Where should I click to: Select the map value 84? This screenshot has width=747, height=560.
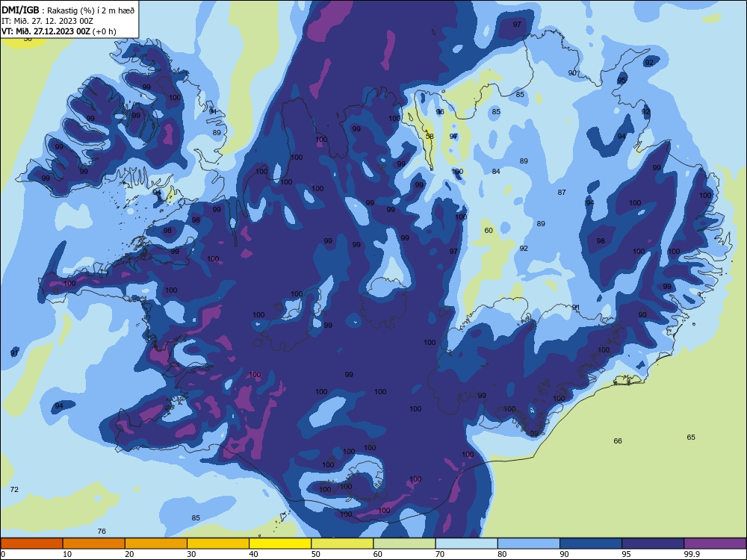(x=496, y=172)
